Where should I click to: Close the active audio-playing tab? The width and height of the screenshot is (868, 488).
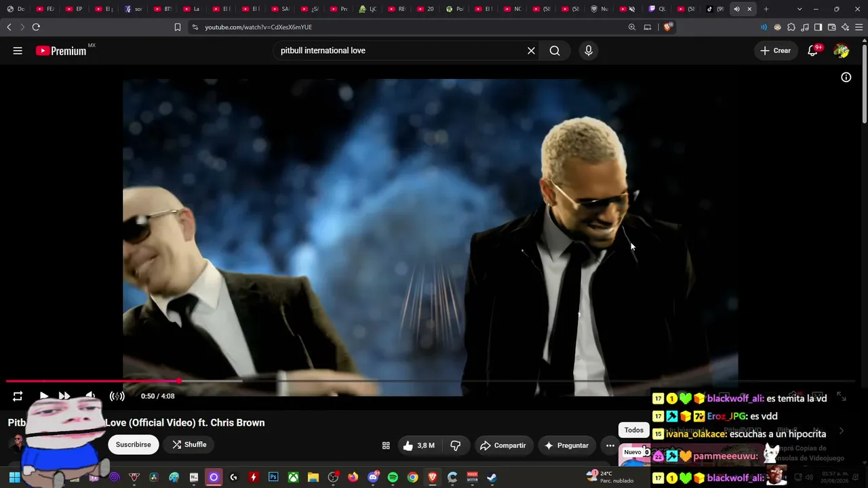click(x=749, y=9)
